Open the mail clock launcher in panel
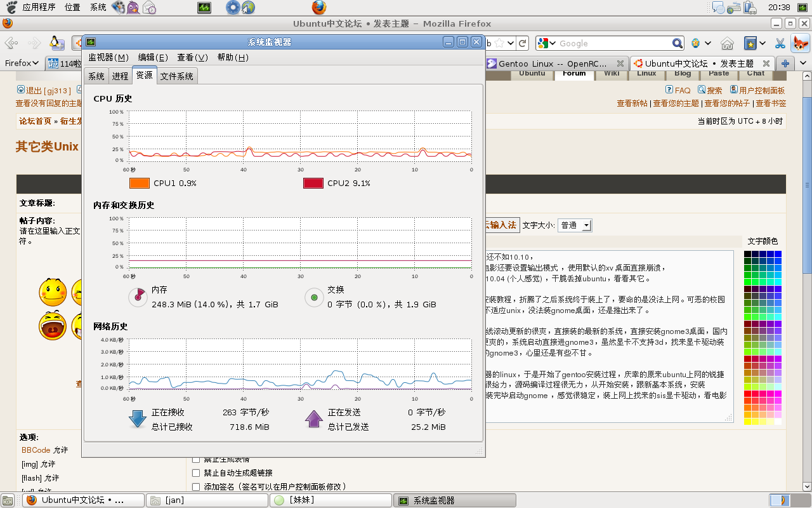812x508 pixels. (150, 8)
